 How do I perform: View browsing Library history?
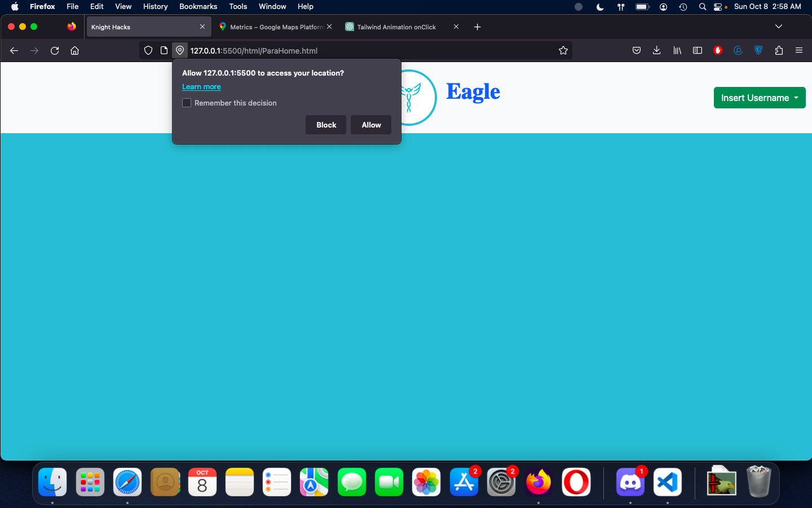(677, 50)
